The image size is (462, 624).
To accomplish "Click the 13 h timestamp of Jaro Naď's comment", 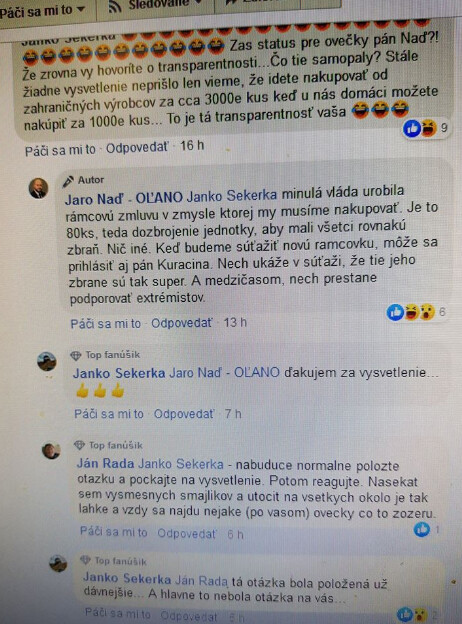I will [235, 322].
